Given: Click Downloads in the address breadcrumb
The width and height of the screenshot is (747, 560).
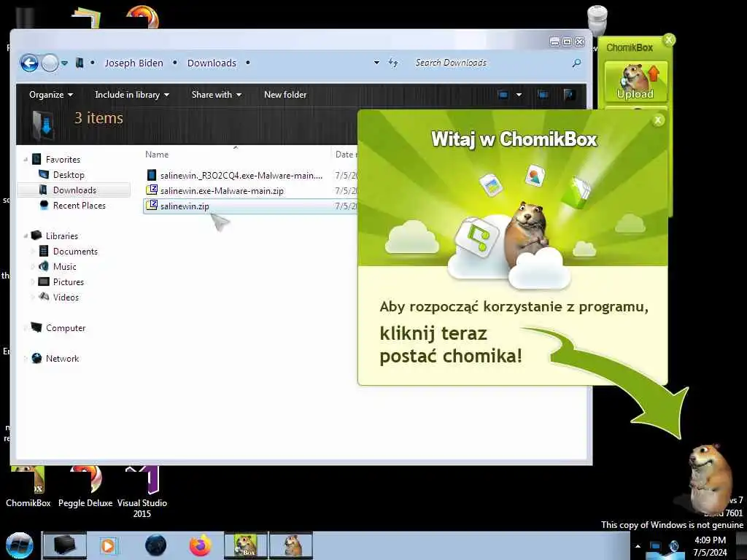Looking at the screenshot, I should [212, 63].
